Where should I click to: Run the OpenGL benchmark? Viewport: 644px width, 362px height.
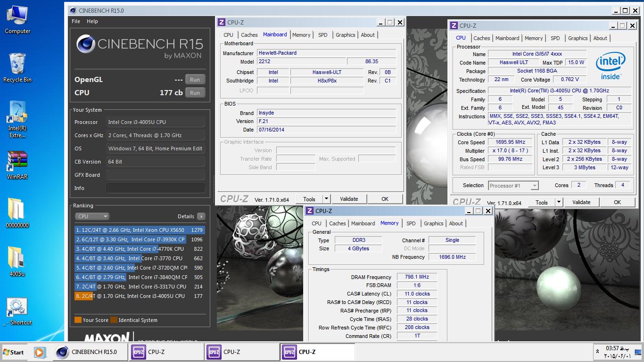(x=195, y=80)
